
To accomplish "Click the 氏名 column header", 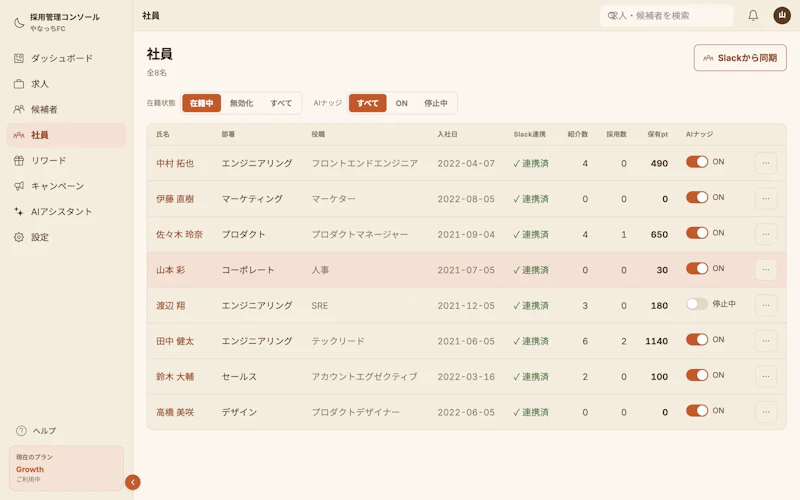I will click(x=163, y=134).
